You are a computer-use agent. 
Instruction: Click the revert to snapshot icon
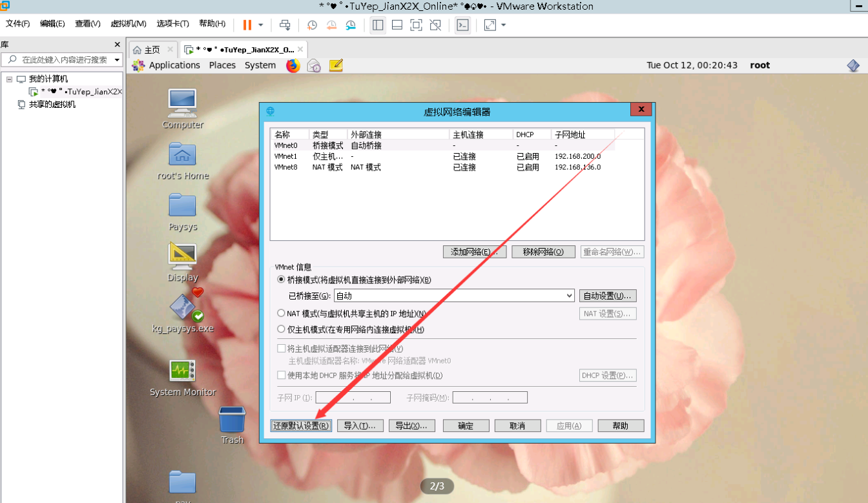pyautogui.click(x=331, y=25)
